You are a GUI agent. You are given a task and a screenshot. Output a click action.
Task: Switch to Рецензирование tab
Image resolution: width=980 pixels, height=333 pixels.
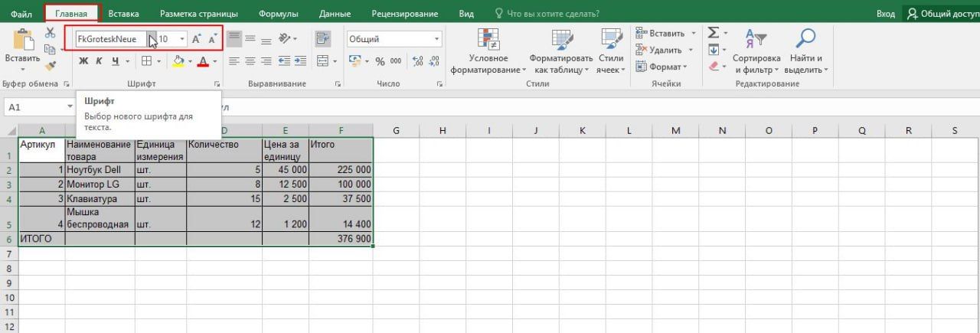tap(404, 13)
